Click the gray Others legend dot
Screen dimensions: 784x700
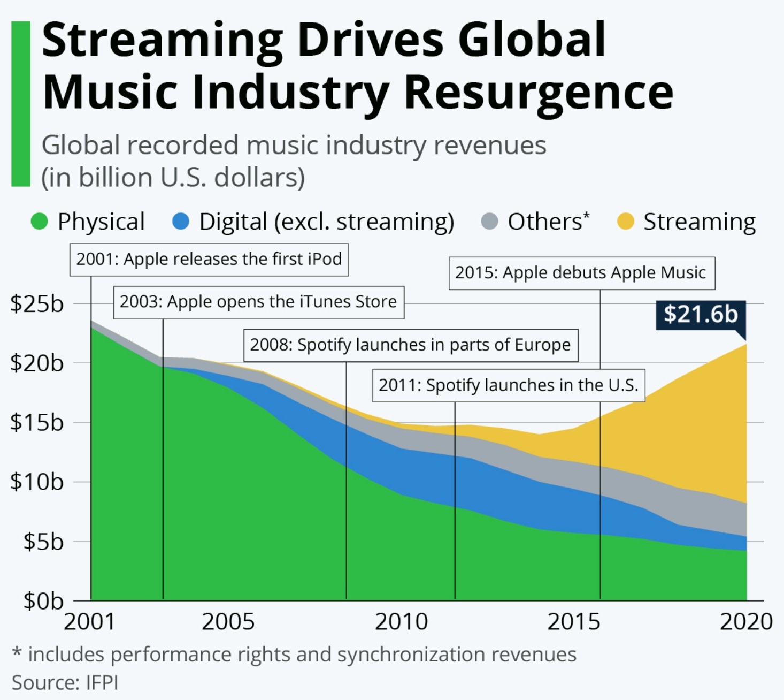(489, 221)
